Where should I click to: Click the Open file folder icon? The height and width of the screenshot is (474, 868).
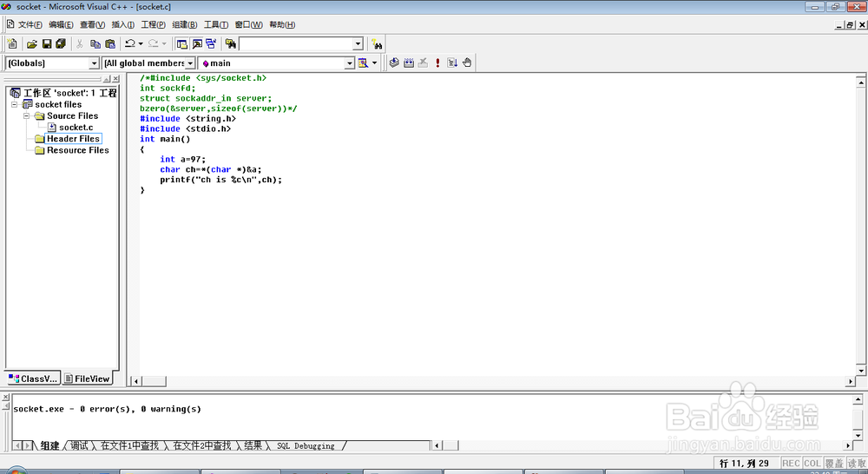click(32, 43)
